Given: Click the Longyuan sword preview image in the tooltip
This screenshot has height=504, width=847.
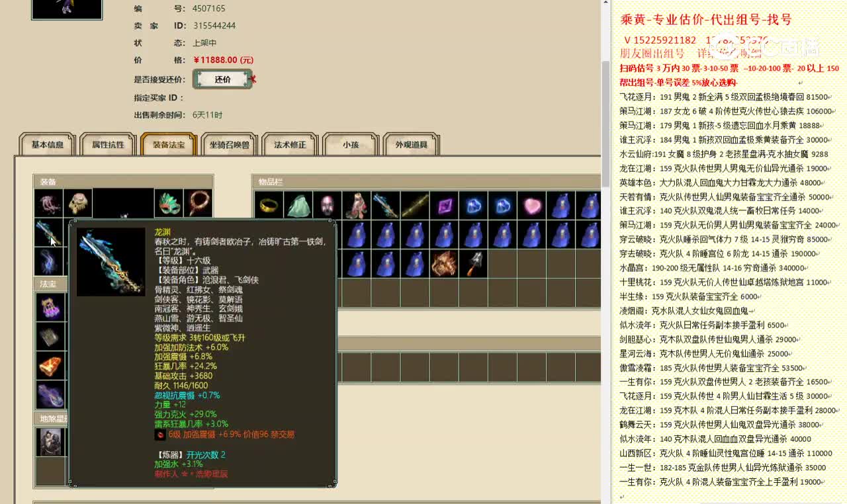Looking at the screenshot, I should click(x=111, y=262).
